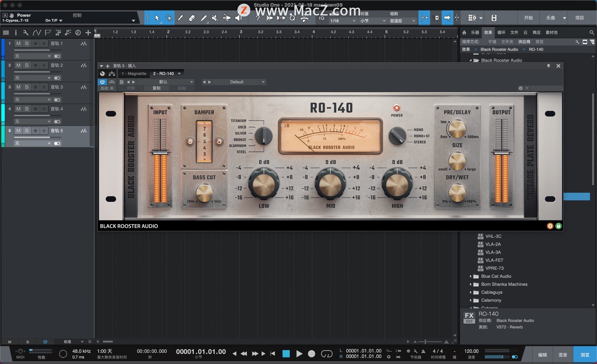Switch to the 文件 browser tab
The width and height of the screenshot is (597, 364).
coord(514,32)
